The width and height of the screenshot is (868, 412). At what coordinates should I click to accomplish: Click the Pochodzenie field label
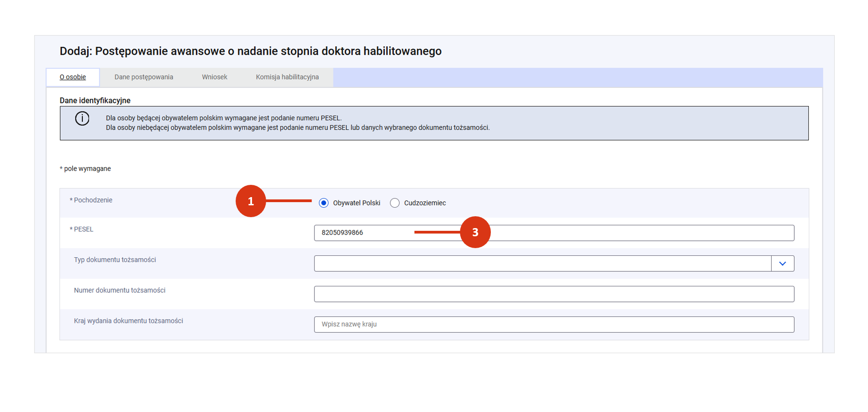pos(93,200)
